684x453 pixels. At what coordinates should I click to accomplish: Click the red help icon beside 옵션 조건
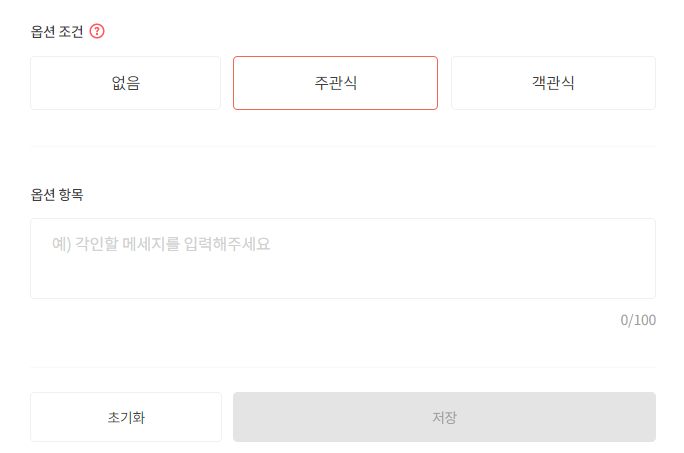coord(97,31)
